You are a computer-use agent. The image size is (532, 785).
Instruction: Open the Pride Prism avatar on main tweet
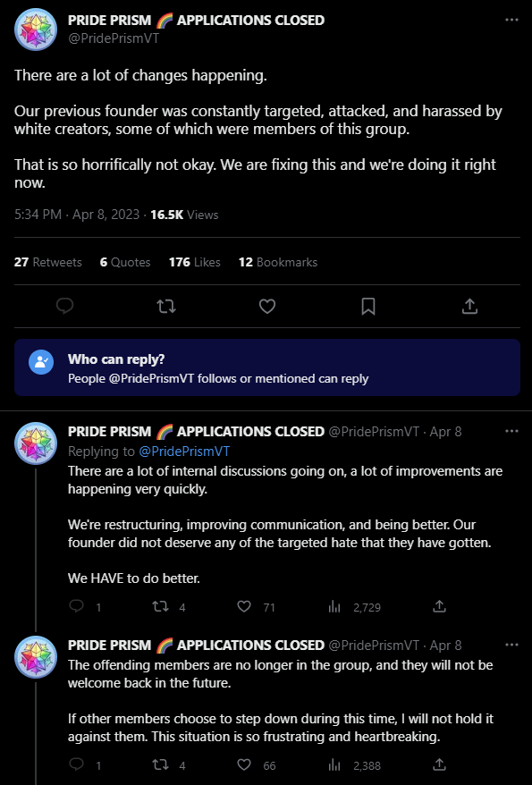(36, 30)
